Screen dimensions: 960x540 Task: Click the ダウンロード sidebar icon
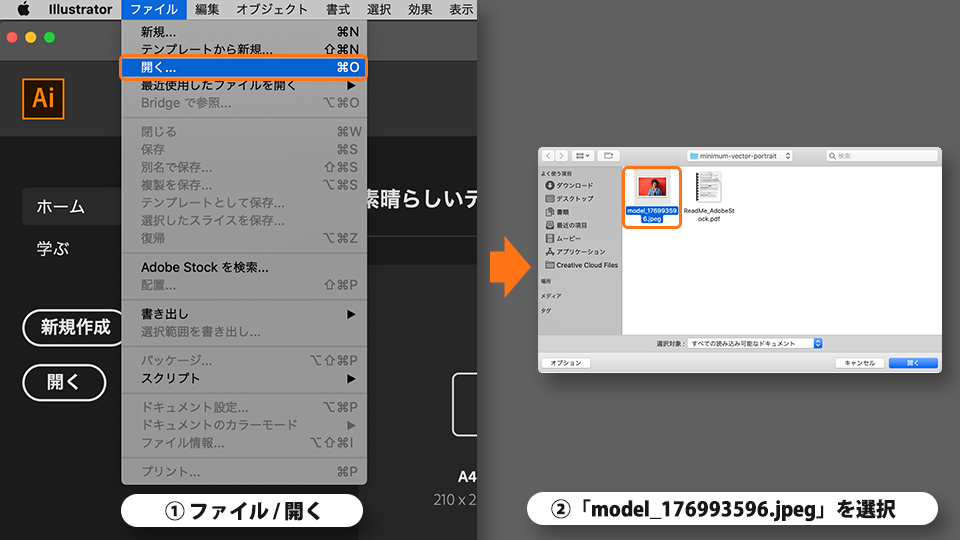550,186
